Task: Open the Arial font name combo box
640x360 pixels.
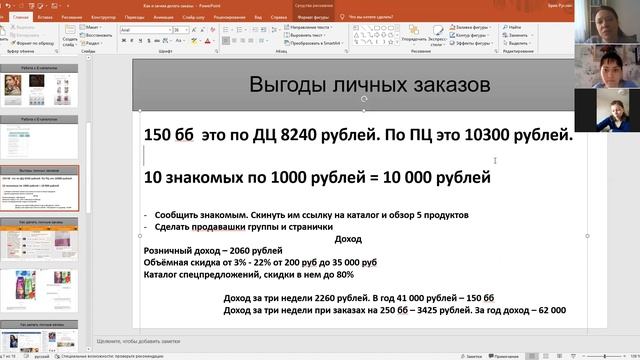Action: [146, 30]
